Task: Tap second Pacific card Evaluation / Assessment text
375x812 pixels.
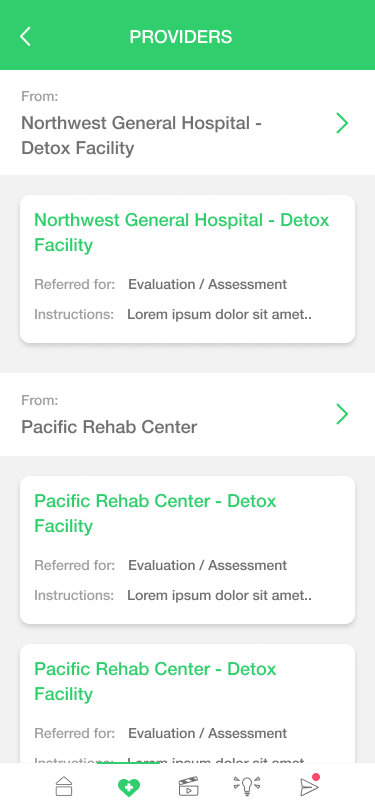Action: point(208,733)
